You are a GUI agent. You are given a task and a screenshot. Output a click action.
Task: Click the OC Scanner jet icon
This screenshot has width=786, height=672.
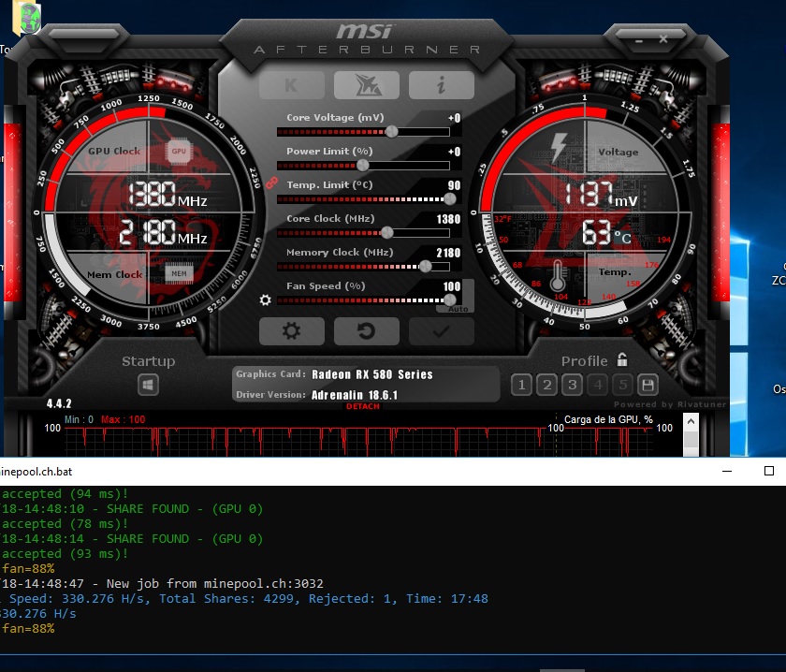(367, 85)
